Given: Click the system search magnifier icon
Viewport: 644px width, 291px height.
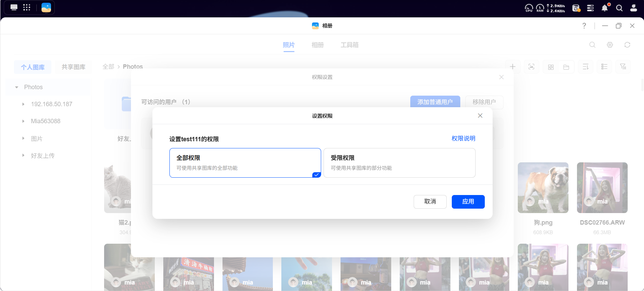Looking at the screenshot, I should [619, 8].
